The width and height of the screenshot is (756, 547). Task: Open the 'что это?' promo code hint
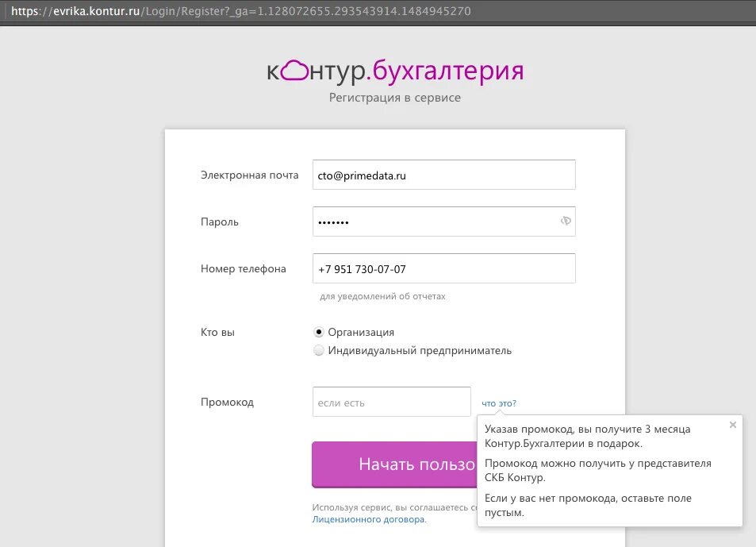pos(498,403)
